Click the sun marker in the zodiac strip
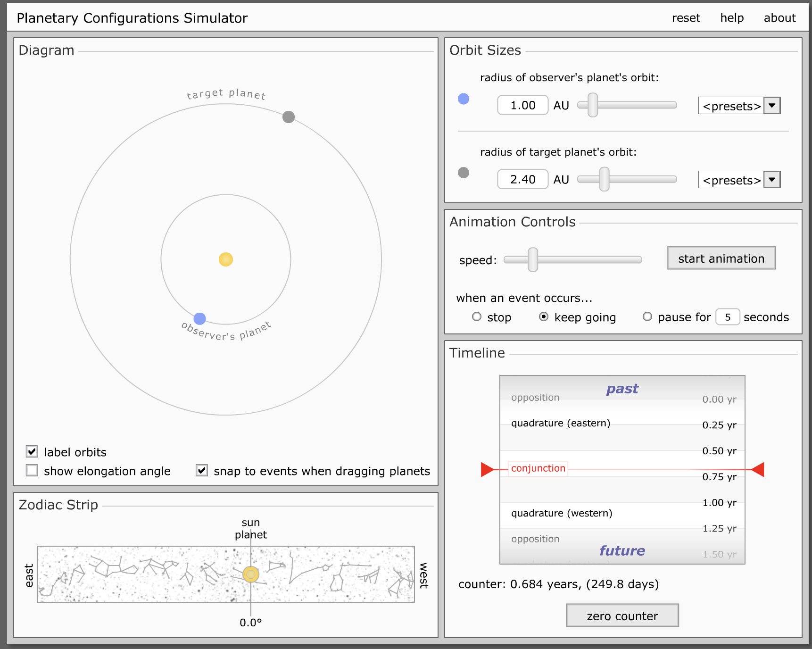 pos(251,574)
